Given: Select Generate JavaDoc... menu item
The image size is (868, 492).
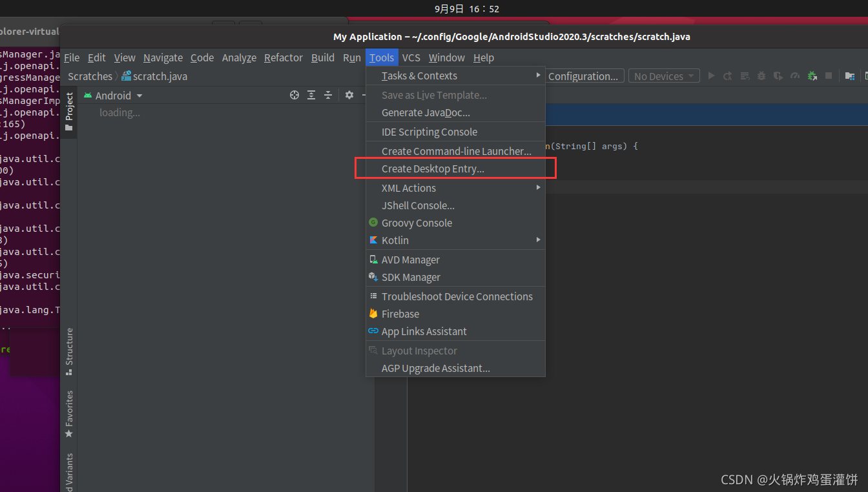Looking at the screenshot, I should [456, 112].
